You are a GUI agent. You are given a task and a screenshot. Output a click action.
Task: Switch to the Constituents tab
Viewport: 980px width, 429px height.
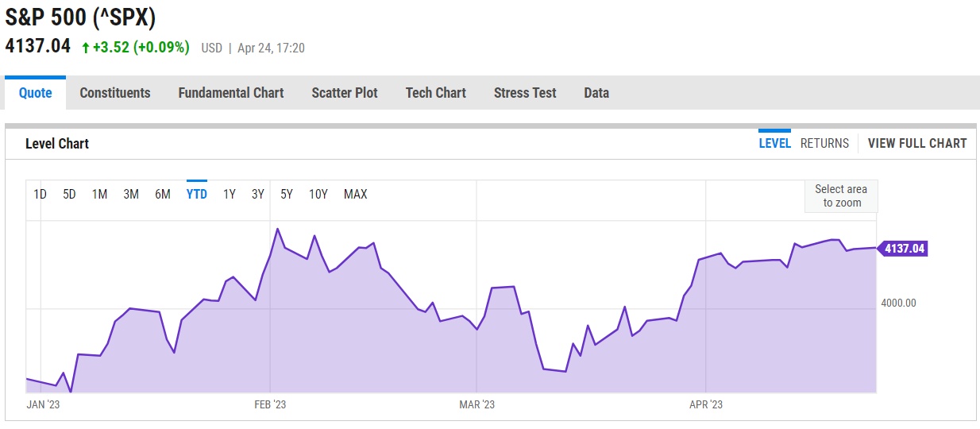click(115, 93)
